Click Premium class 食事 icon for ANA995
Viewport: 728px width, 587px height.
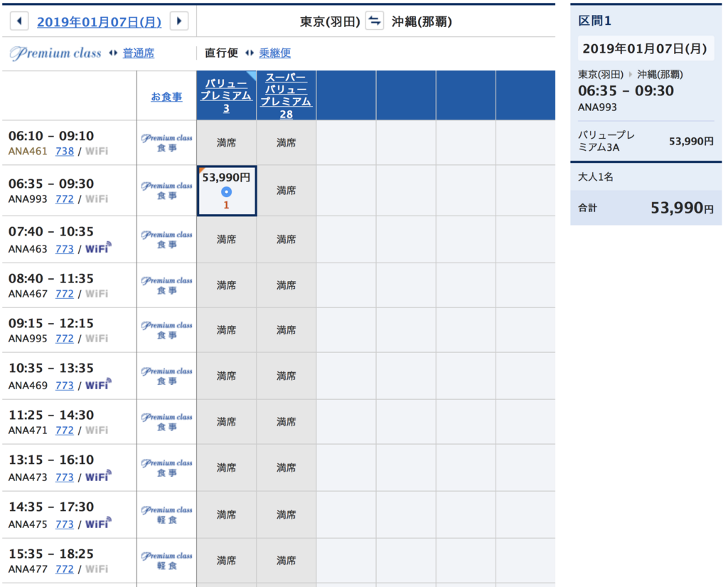pos(166,330)
